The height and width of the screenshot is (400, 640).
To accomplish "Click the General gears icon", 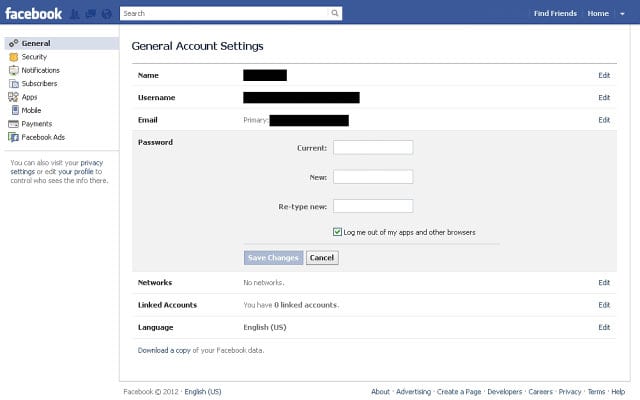I will (13, 43).
